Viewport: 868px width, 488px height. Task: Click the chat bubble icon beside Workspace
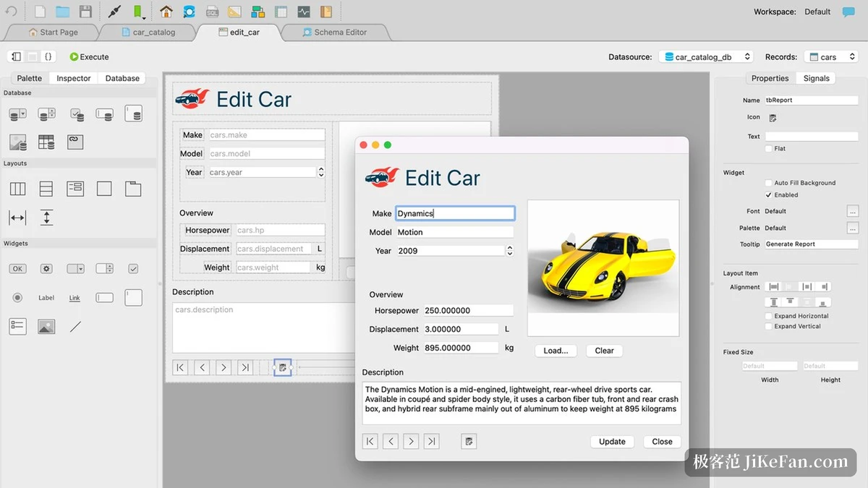[x=848, y=12]
